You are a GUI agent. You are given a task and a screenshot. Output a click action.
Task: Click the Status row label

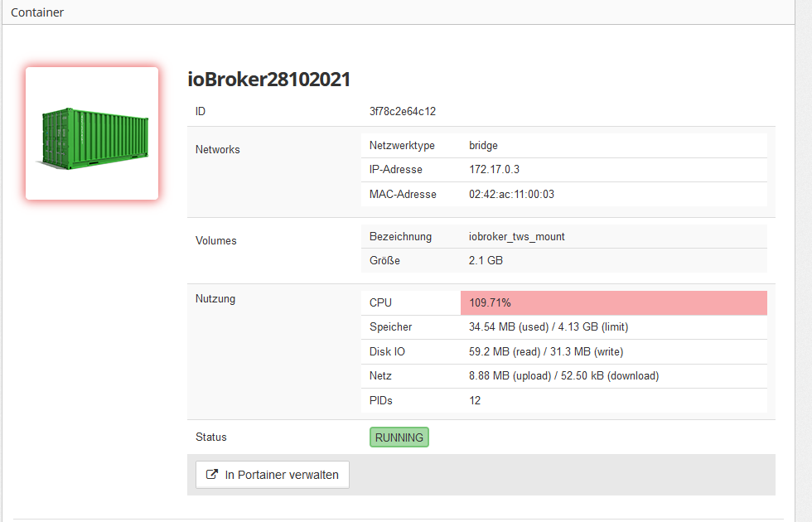pos(211,437)
